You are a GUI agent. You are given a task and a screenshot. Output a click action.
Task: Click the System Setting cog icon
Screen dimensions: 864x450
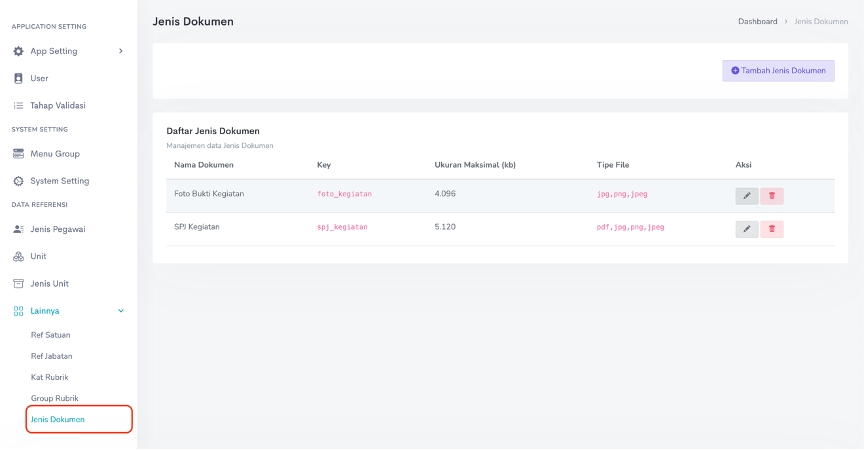(18, 181)
